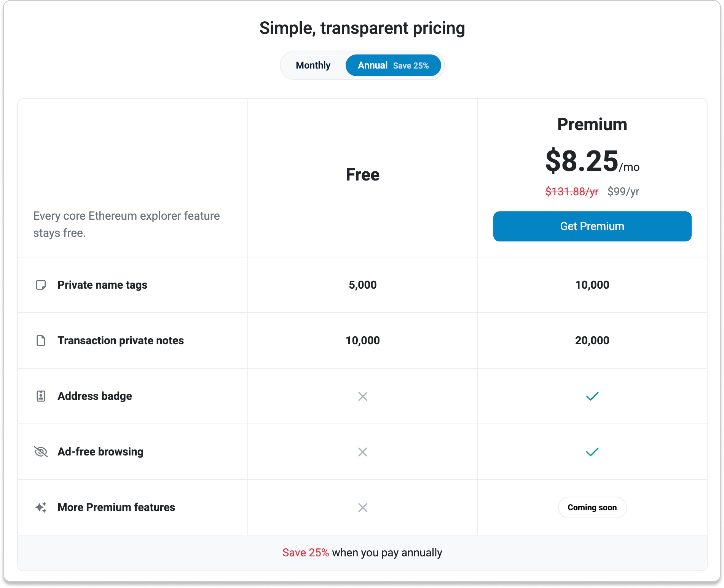Click the grey X in Ad-free browsing row
The image size is (724, 588).
pyautogui.click(x=363, y=452)
